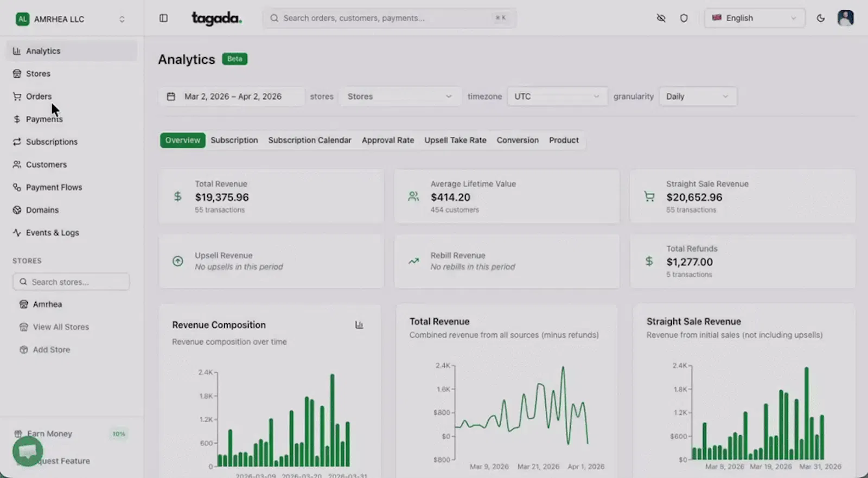Click the Domains globe icon in sidebar
This screenshot has width=868, height=478.
[17, 210]
